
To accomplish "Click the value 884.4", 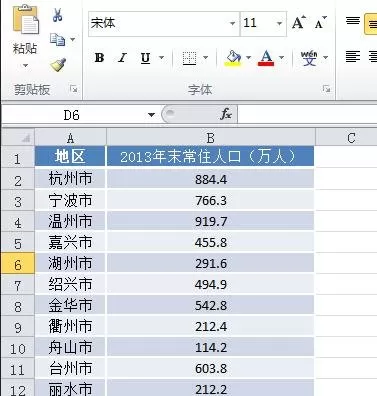I will 211,179.
